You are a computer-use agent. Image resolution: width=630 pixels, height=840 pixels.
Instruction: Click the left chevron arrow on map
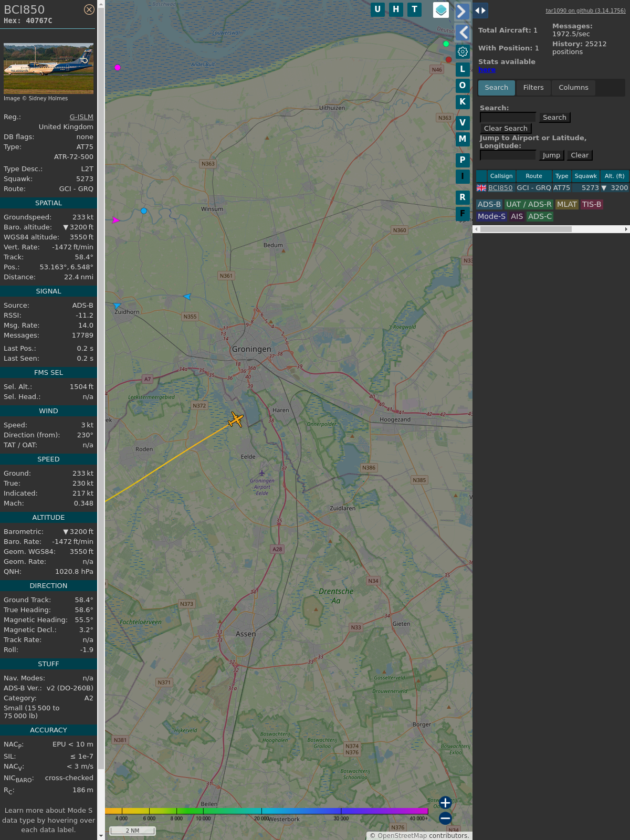point(463,33)
